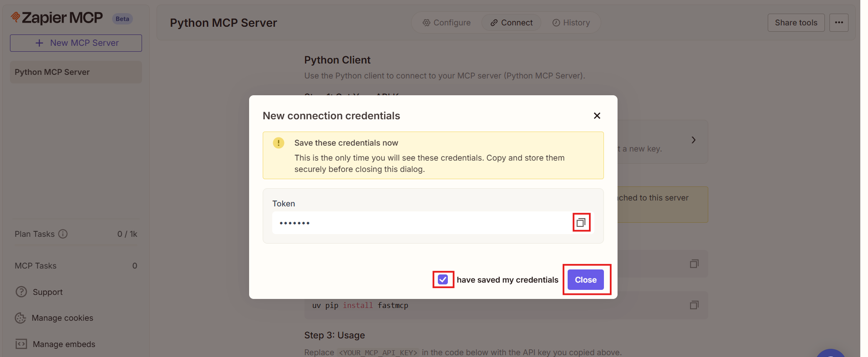
Task: Select Python MCP Server in sidebar
Action: [x=76, y=72]
